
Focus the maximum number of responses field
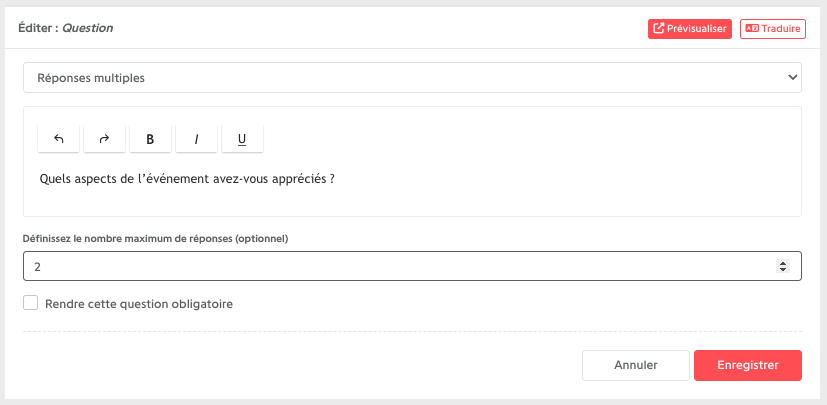(x=412, y=266)
